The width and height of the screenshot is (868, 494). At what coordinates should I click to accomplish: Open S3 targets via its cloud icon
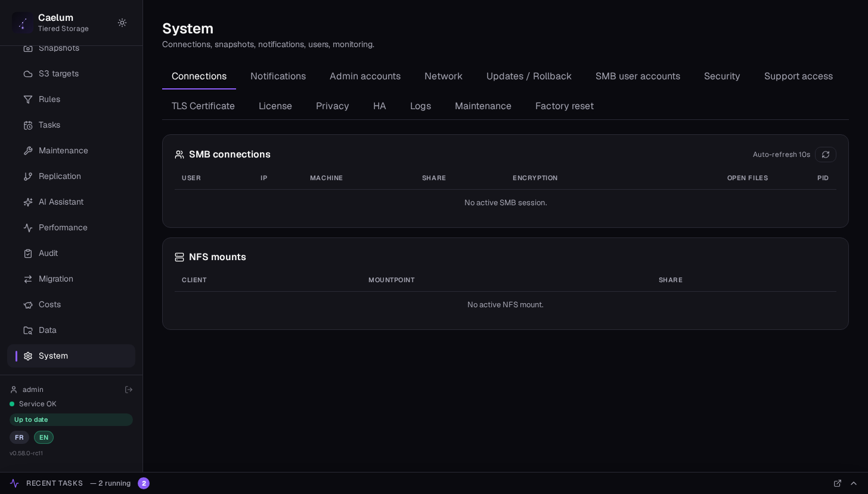click(28, 74)
